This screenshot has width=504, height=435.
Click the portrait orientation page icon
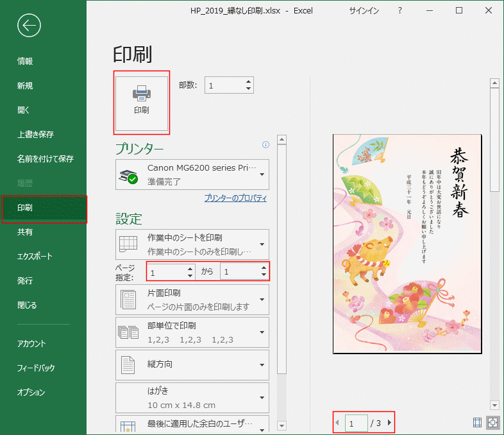[x=128, y=365]
